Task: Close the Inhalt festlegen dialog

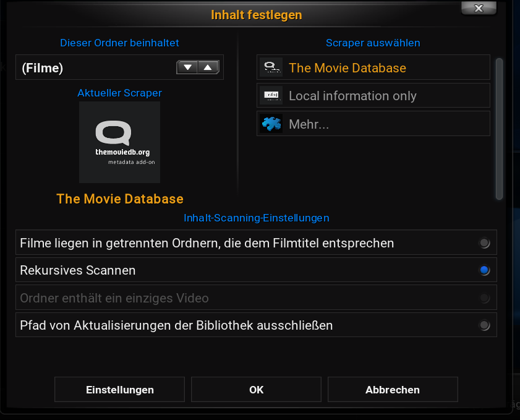Action: point(479,8)
